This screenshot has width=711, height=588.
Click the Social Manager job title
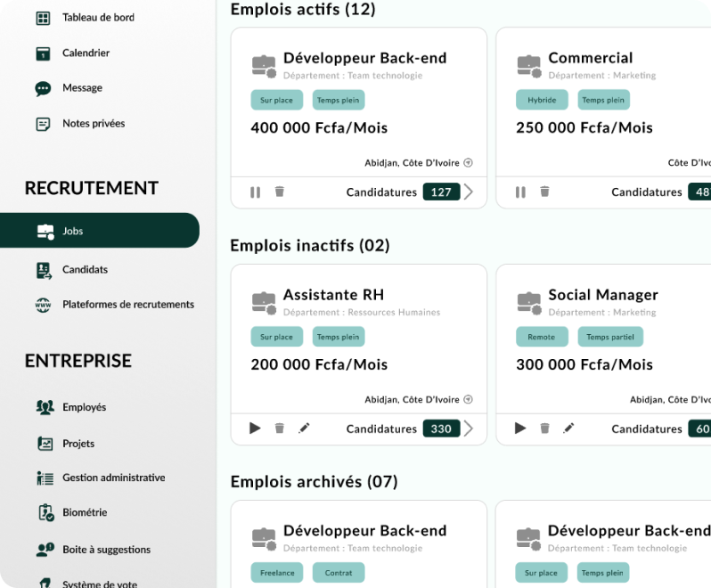(603, 295)
